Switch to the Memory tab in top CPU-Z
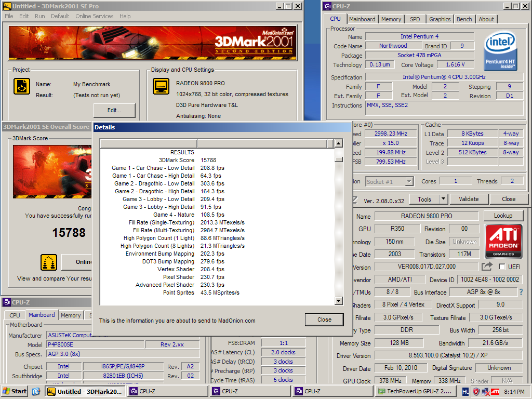 pyautogui.click(x=391, y=19)
